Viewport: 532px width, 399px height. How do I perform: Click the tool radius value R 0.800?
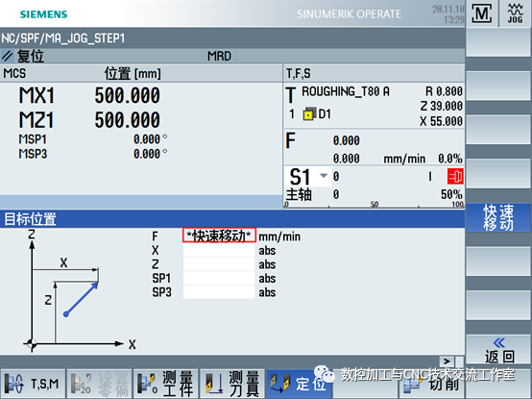[x=444, y=91]
